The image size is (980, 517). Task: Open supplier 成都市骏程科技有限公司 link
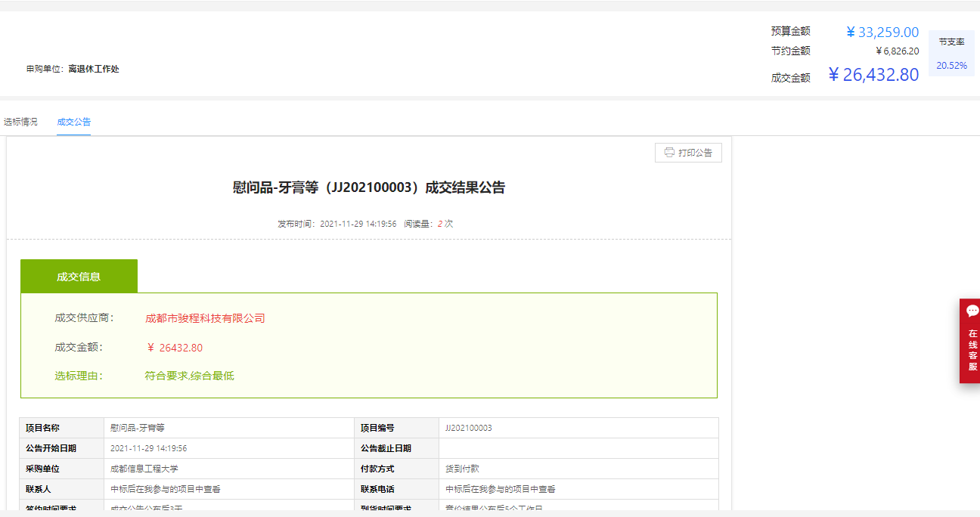(205, 318)
